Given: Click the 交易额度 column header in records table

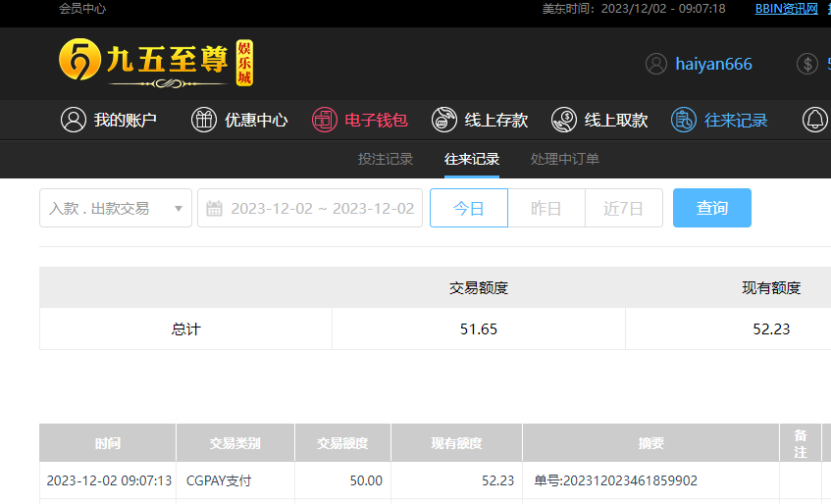Looking at the screenshot, I should pos(342,442).
